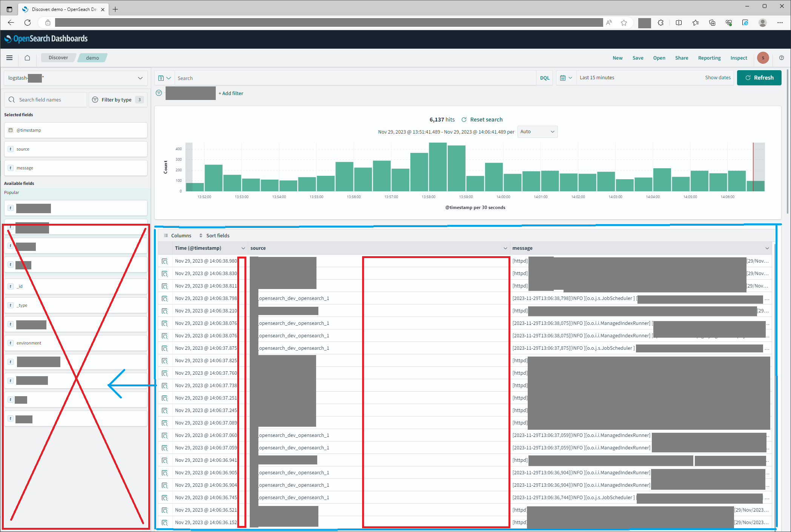The width and height of the screenshot is (791, 532).
Task: Open browser extensions puzzle icon
Action: [x=660, y=23]
